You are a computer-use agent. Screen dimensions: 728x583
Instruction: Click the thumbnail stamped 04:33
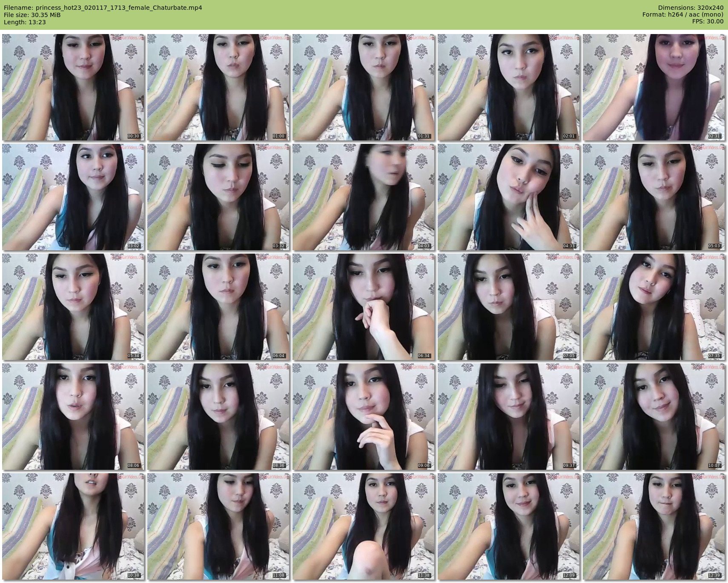tap(509, 197)
